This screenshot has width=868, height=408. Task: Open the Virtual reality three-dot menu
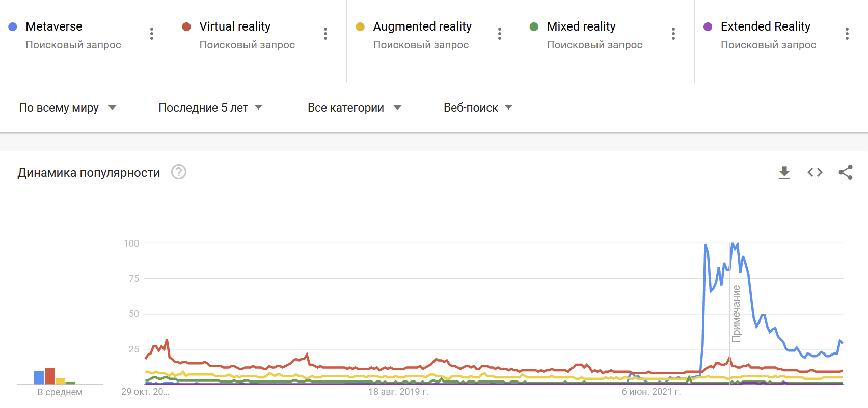pos(325,34)
